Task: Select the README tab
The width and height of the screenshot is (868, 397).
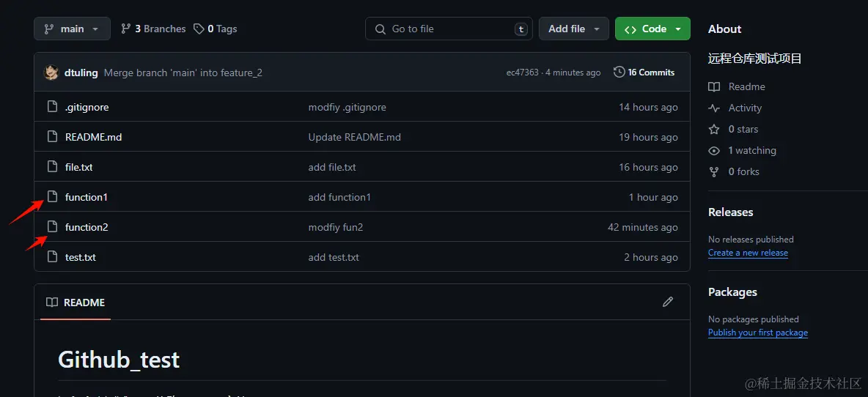Action: 76,303
